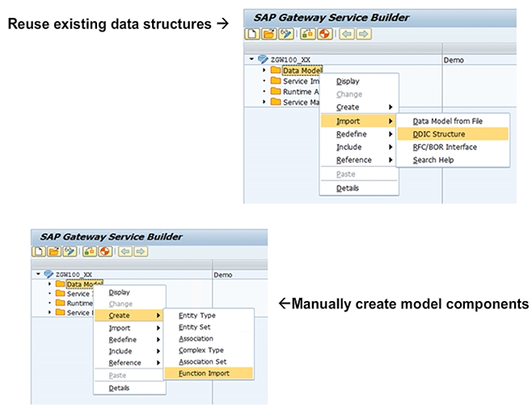Collapse ZGW100_XX project node in the Create-menu window
The height and width of the screenshot is (412, 532).
point(37,274)
